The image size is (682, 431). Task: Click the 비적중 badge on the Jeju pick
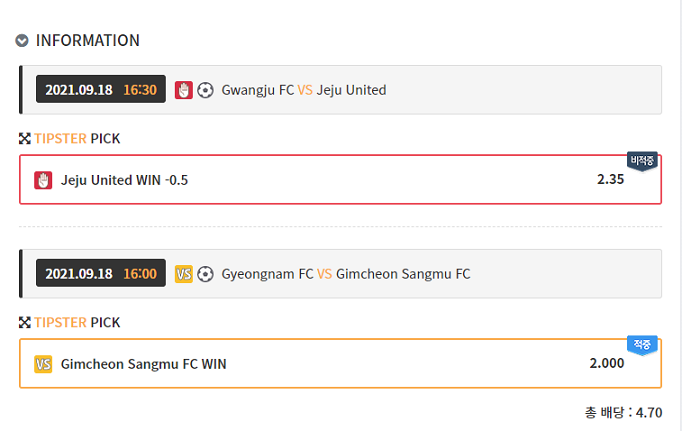coord(642,160)
